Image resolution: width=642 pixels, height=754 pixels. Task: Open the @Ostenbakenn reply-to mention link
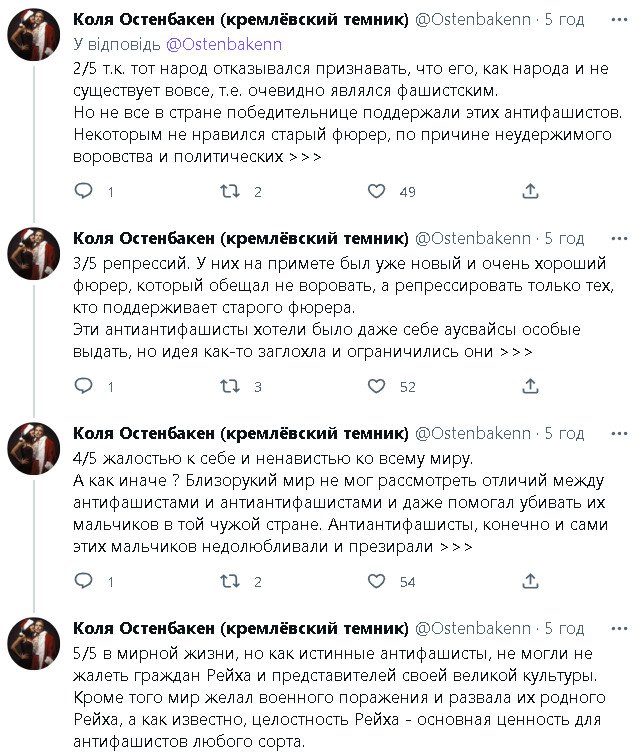pos(224,44)
